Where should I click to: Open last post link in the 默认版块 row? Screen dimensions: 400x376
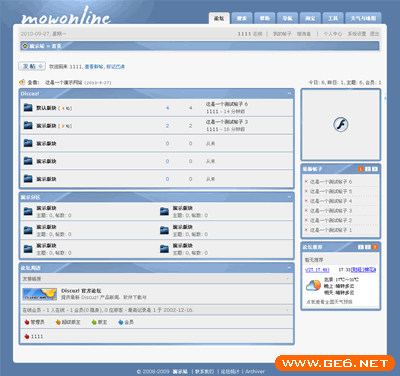click(x=227, y=104)
